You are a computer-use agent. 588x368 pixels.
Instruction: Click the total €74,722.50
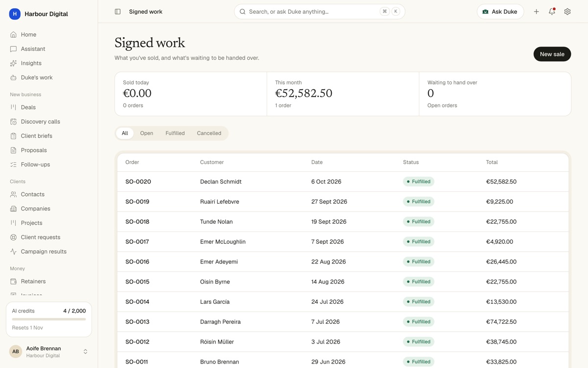coord(501,322)
